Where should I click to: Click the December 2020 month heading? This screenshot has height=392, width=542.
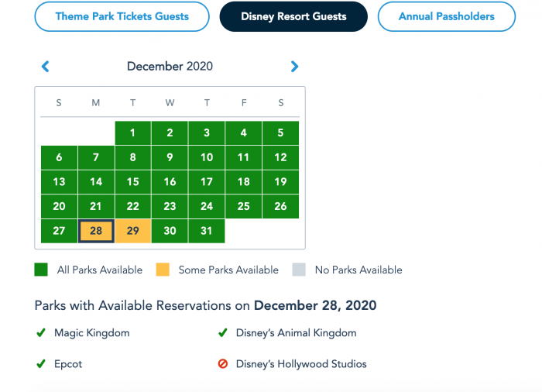pos(170,66)
